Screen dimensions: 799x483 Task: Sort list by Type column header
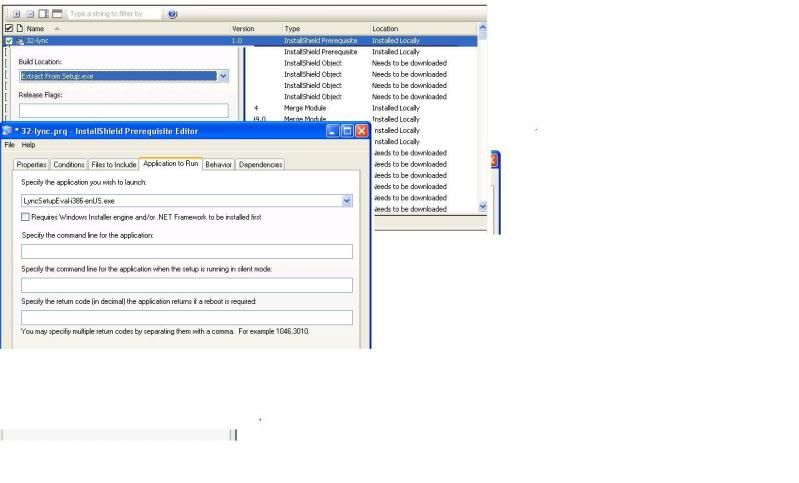pyautogui.click(x=292, y=29)
